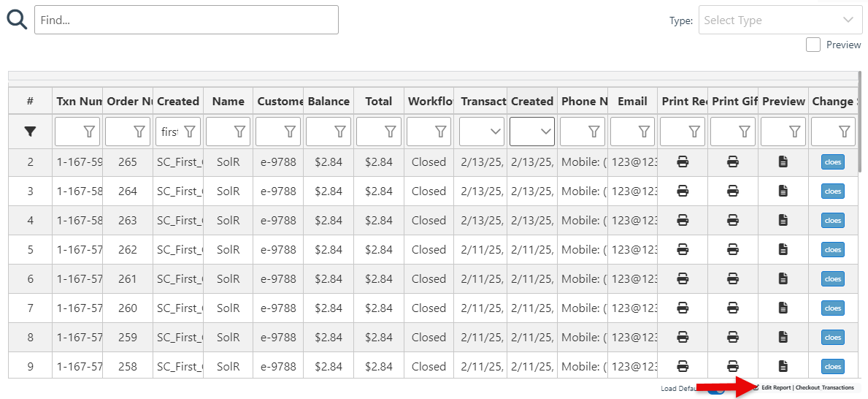Open Checkout Transactions link

pos(825,388)
